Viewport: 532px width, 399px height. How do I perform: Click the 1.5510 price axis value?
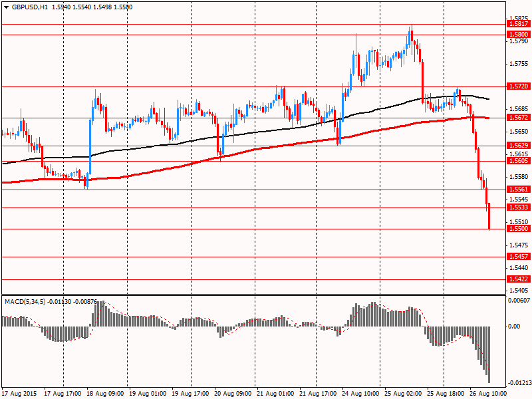pos(519,222)
